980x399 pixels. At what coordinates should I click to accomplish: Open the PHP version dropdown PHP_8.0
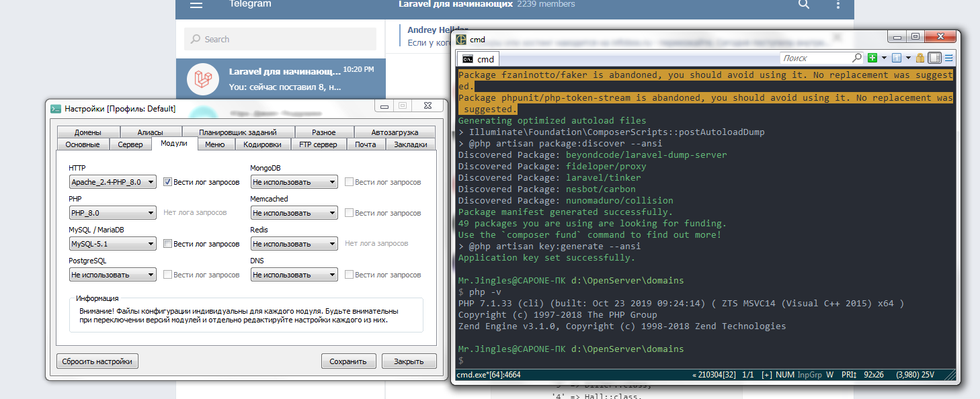pos(113,213)
